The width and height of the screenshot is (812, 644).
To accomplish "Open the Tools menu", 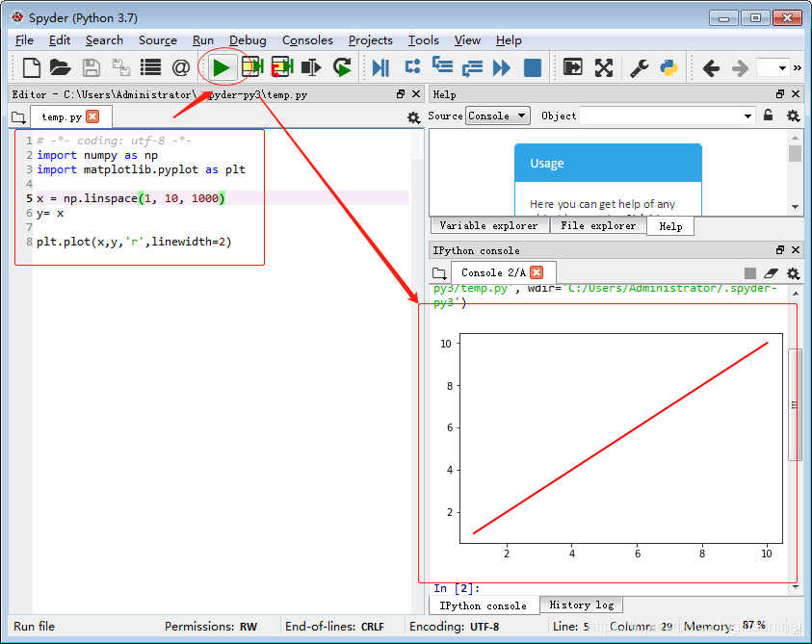I will [423, 40].
